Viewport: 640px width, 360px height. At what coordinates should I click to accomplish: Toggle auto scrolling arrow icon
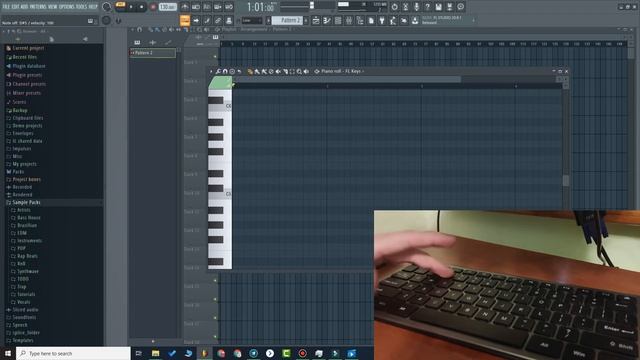point(196,20)
